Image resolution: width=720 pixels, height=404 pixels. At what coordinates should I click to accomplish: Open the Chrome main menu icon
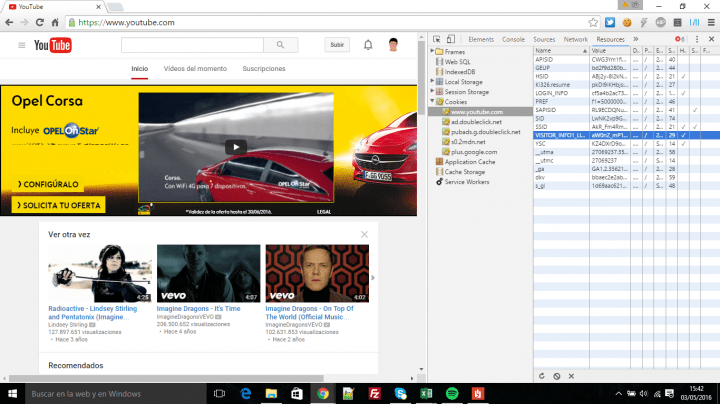[x=711, y=22]
